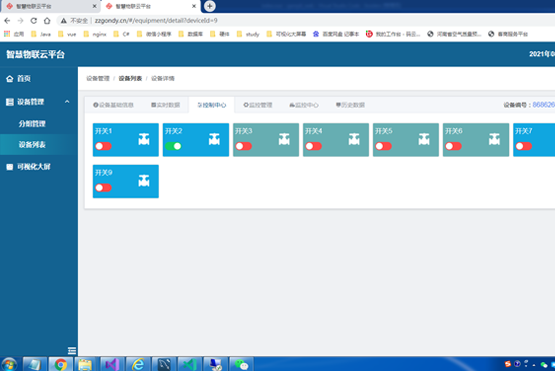Toggle the 开关5 switch
555x371 pixels.
click(x=384, y=146)
